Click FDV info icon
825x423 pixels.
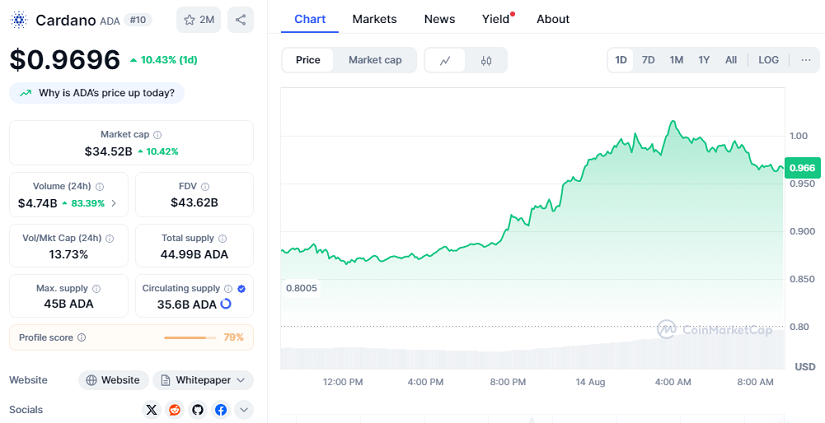pyautogui.click(x=205, y=186)
